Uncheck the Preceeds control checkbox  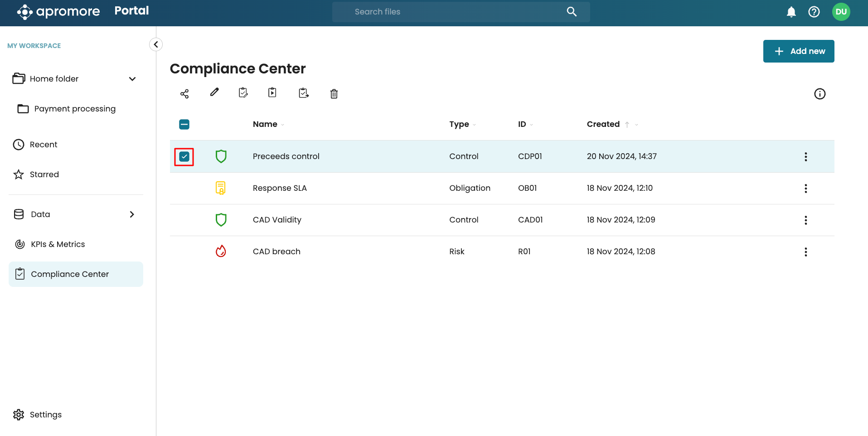pos(184,157)
